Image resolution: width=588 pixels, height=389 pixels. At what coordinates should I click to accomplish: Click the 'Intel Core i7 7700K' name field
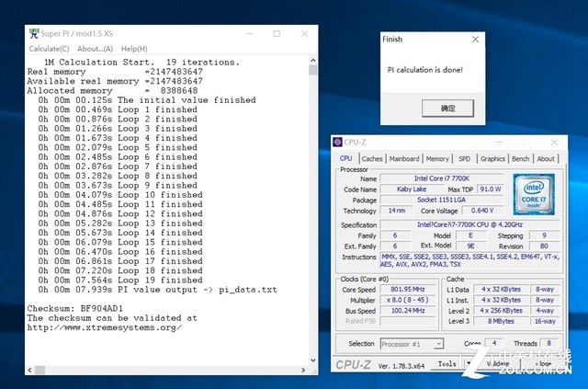pos(442,178)
